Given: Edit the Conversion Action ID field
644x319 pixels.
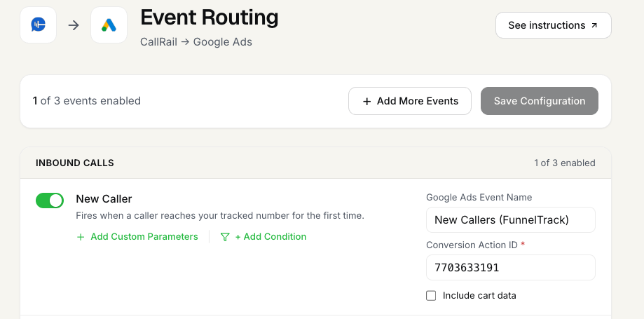Looking at the screenshot, I should pos(511,268).
